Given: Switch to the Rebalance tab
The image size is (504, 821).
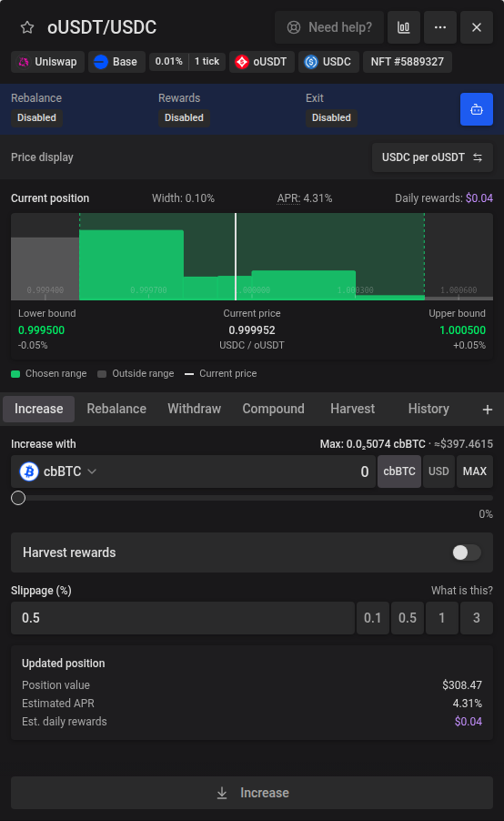Looking at the screenshot, I should [x=116, y=409].
